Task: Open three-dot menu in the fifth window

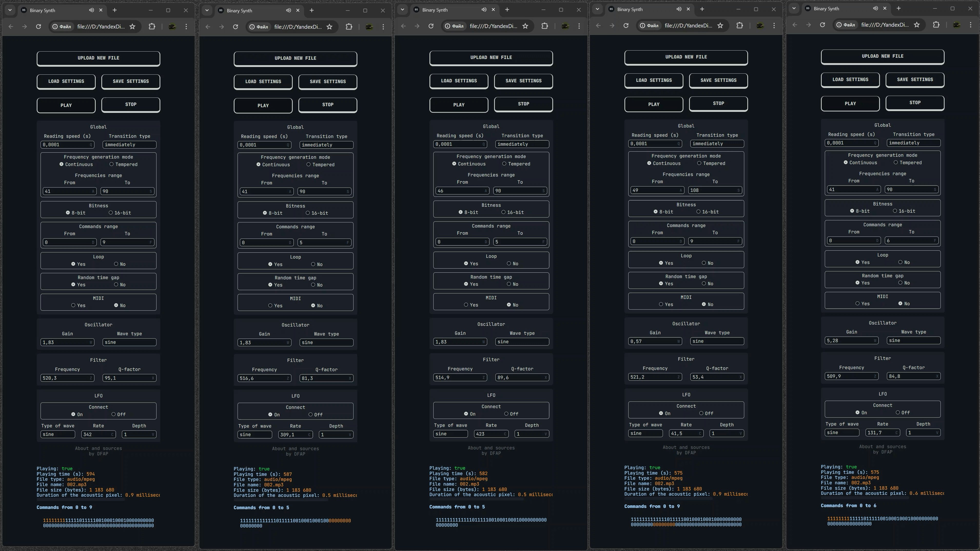Action: pos(971,25)
